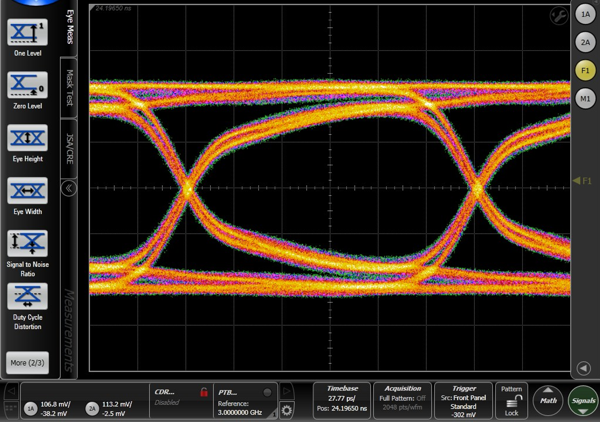The image size is (600, 422).
Task: Add the Eye Height measurement
Action: (27, 138)
